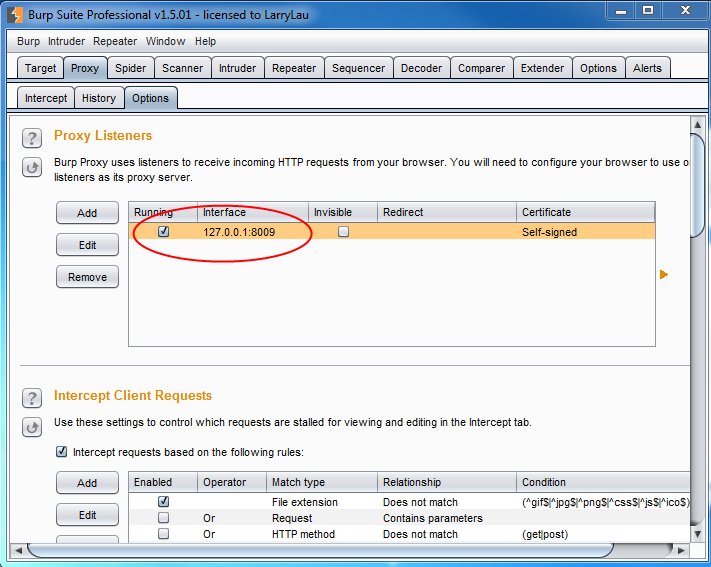
Task: Open the History sub-tab
Action: click(99, 98)
